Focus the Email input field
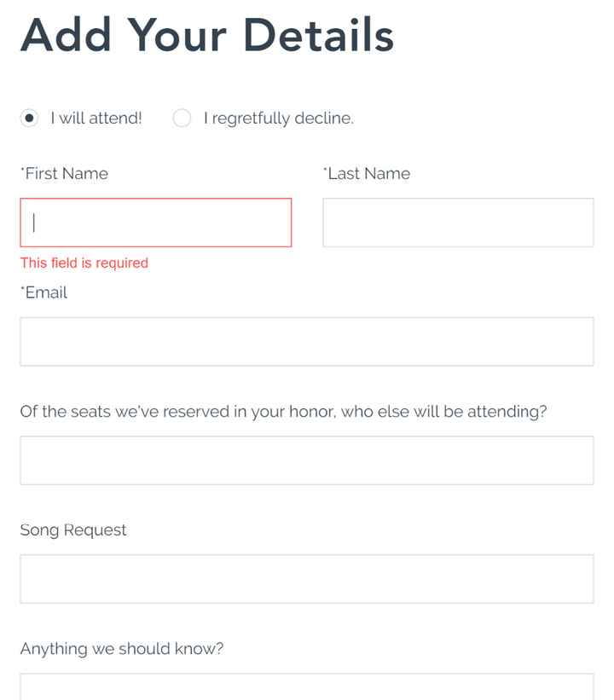 coord(307,342)
